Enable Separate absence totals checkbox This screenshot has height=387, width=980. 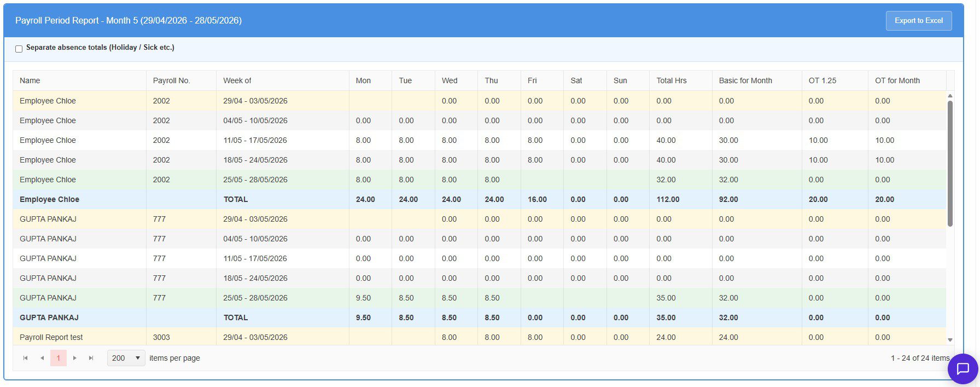pos(19,49)
